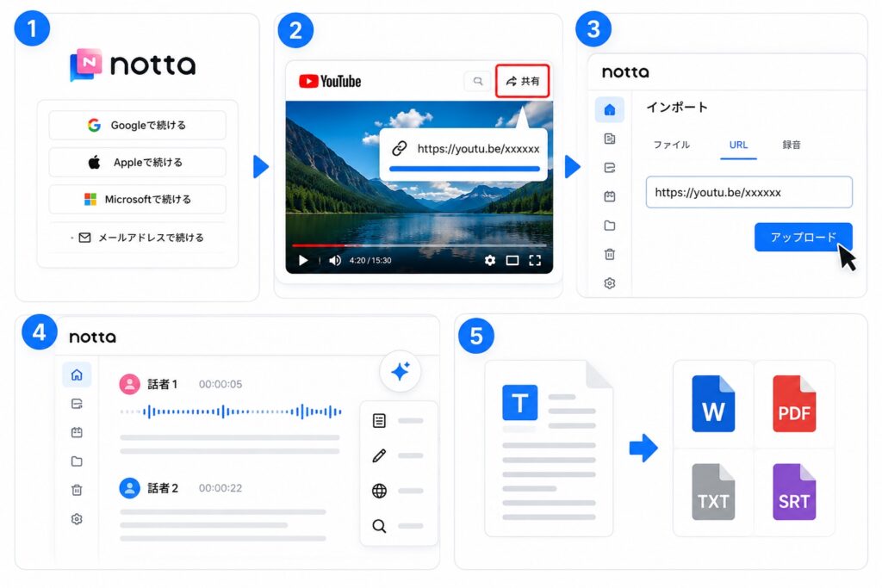
Task: Open home icon in transcript panel sidebar
Action: coord(77,374)
